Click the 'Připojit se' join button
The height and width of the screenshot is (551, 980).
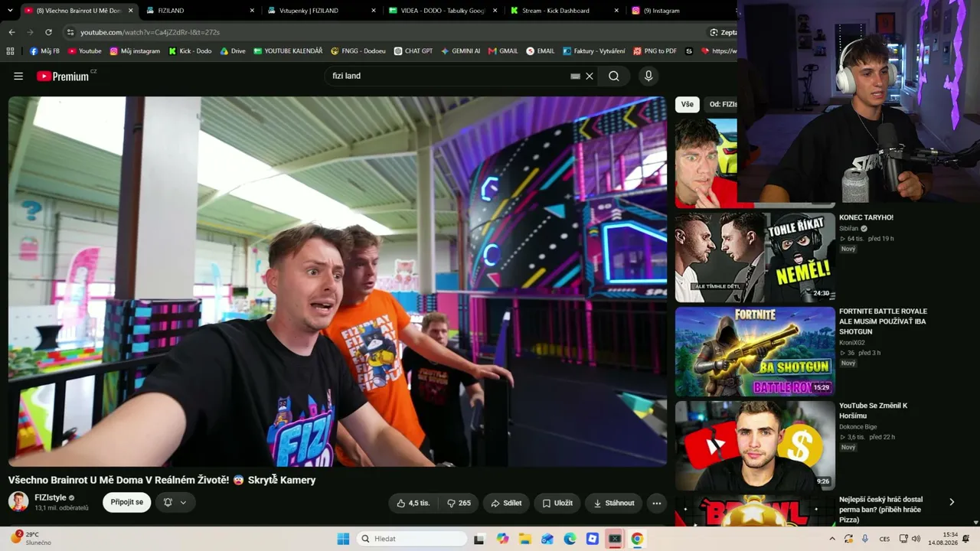click(x=126, y=502)
